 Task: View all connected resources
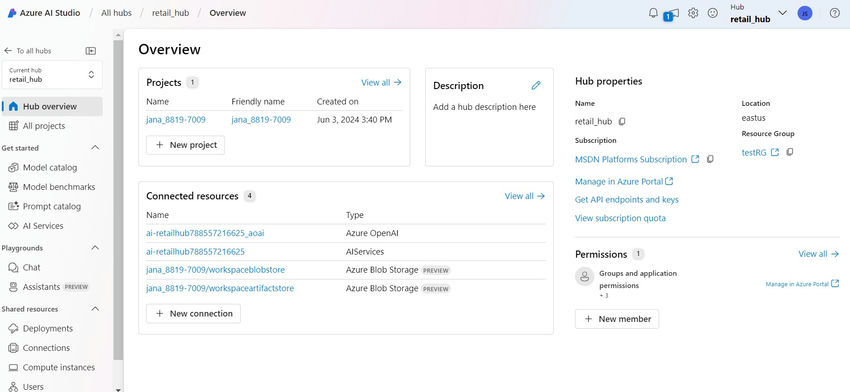pos(525,196)
